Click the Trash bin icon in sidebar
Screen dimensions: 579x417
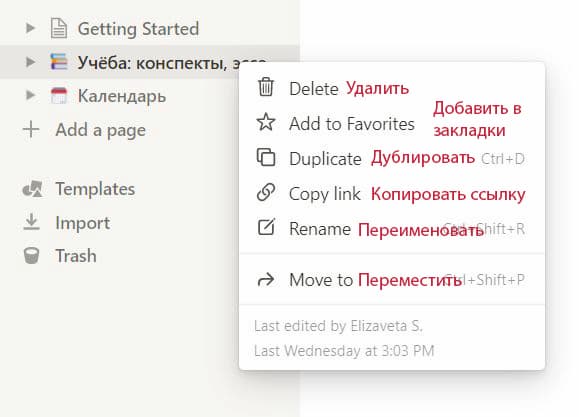(31, 256)
